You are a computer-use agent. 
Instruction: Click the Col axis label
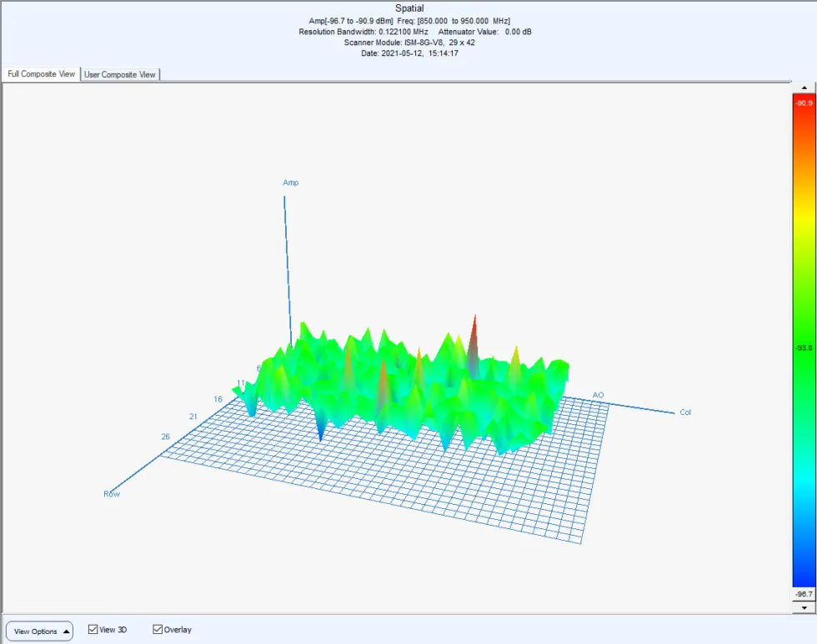point(685,412)
